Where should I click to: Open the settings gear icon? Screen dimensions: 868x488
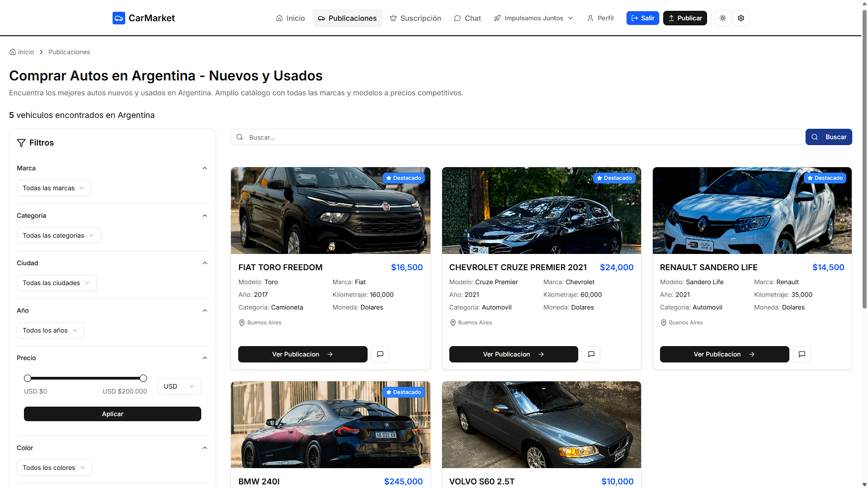pos(741,18)
